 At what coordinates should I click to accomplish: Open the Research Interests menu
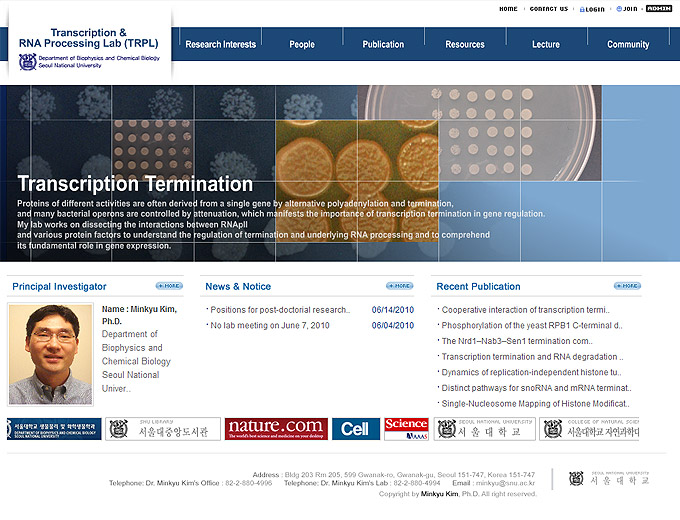[x=220, y=44]
